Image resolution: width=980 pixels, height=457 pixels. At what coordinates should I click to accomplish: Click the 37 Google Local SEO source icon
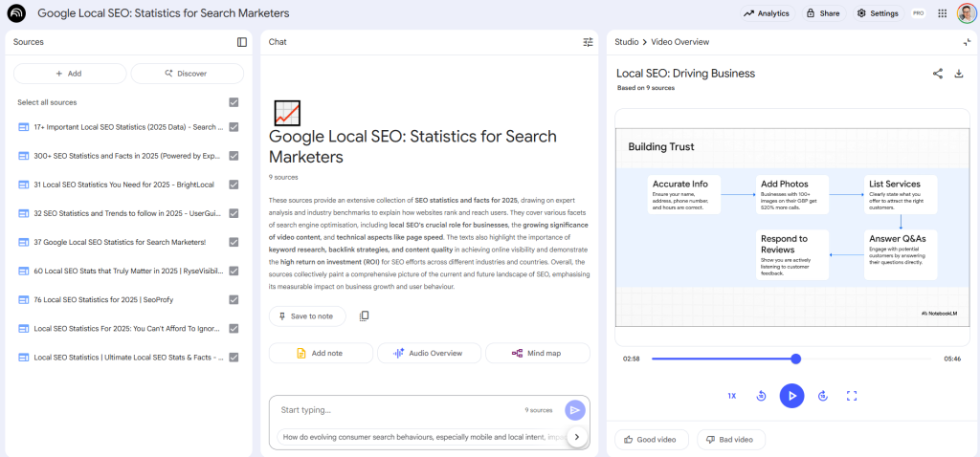24,242
